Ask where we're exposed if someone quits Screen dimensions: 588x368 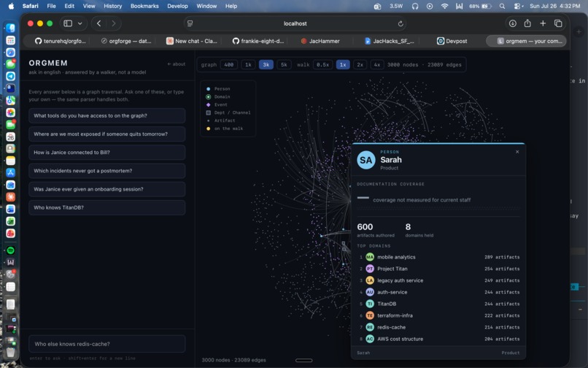coord(107,134)
